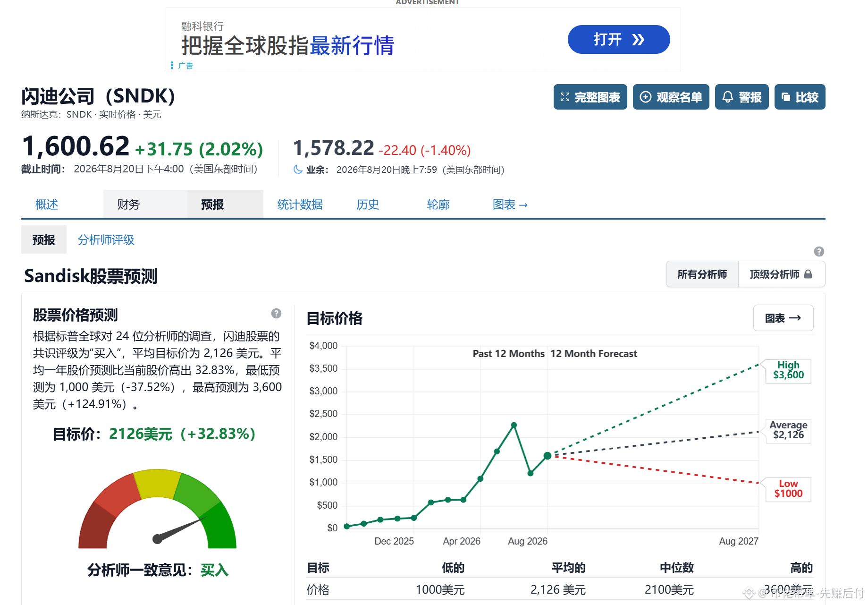
Task: Click the lock icon on 顶级分析师
Action: coord(808,274)
